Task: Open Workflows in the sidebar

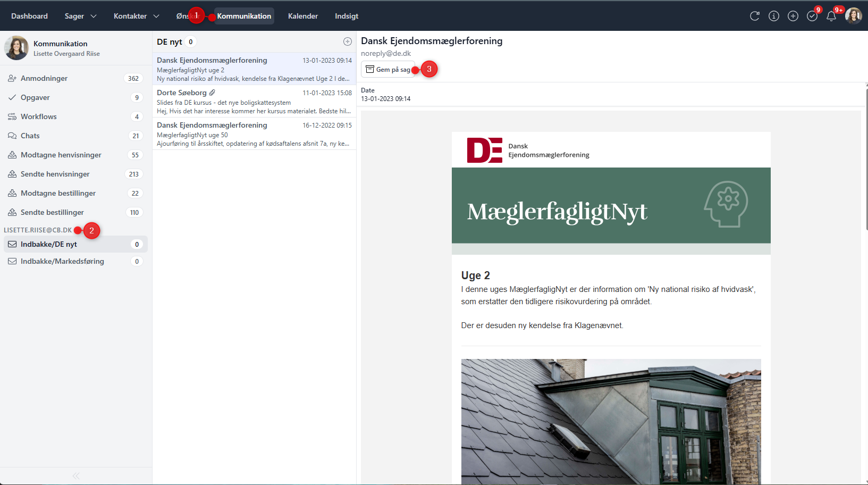Action: pos(76,116)
